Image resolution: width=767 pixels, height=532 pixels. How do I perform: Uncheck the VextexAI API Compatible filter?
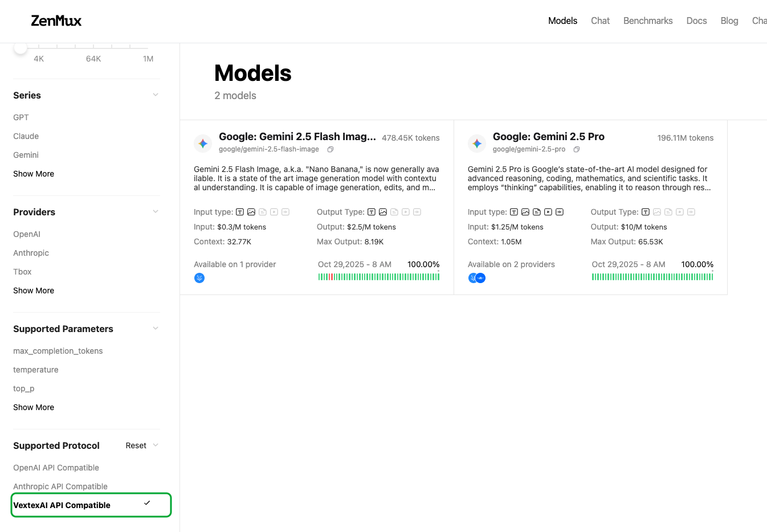(x=91, y=505)
